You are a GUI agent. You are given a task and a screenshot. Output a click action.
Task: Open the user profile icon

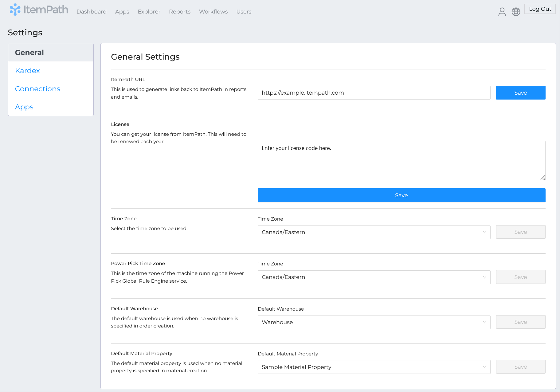[502, 12]
